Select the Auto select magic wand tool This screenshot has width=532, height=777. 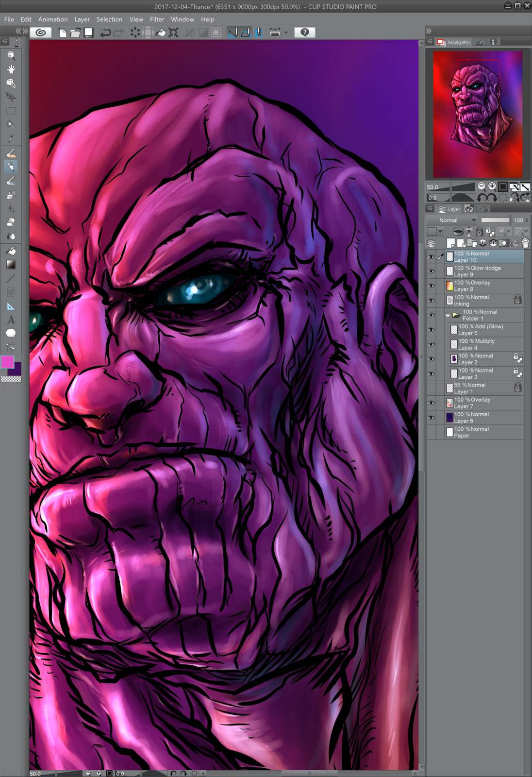click(11, 125)
